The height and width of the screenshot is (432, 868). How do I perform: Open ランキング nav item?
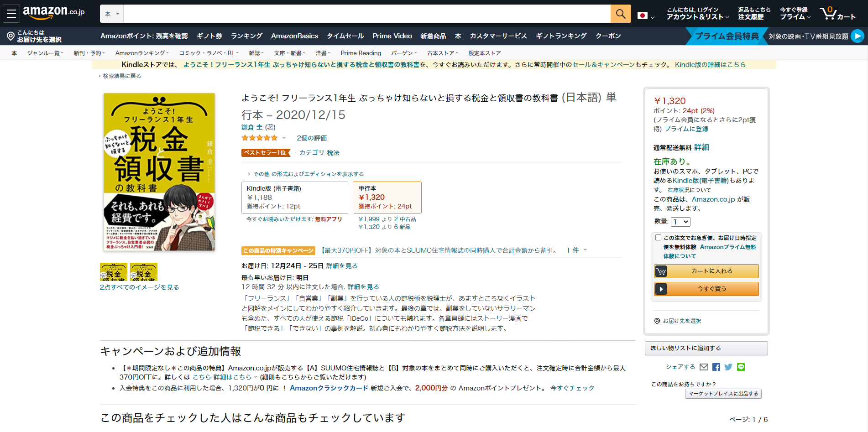[x=246, y=36]
